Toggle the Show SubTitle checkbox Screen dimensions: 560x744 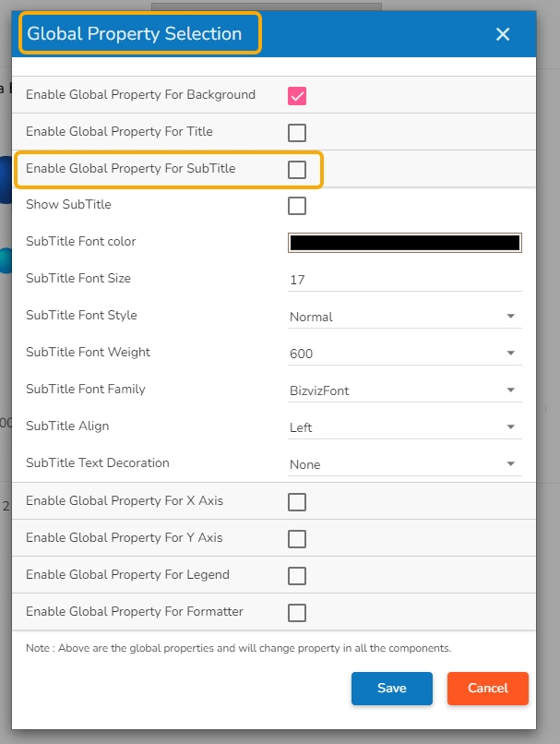click(297, 206)
